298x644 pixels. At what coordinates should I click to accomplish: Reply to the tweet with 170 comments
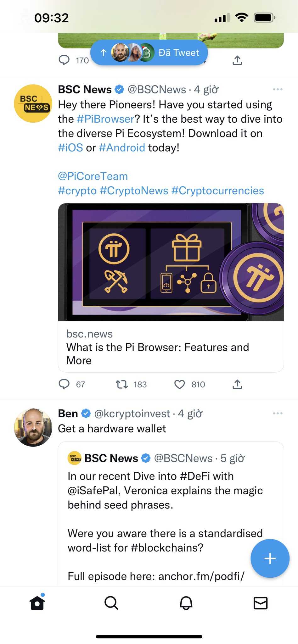[64, 60]
